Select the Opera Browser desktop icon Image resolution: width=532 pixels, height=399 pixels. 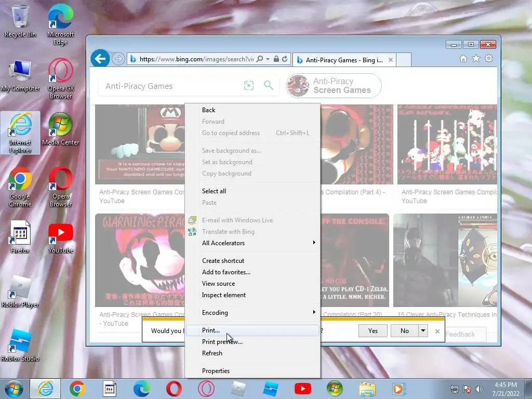61,187
